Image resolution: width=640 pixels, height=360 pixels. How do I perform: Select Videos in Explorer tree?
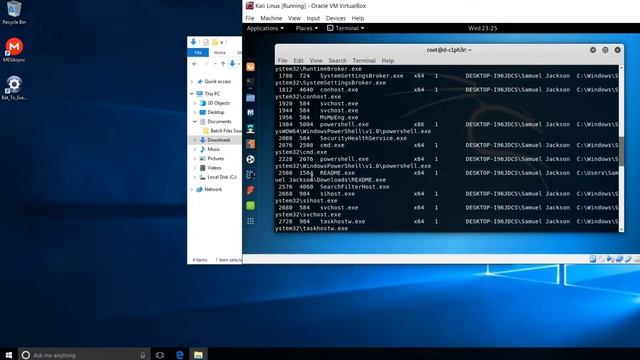click(x=211, y=168)
